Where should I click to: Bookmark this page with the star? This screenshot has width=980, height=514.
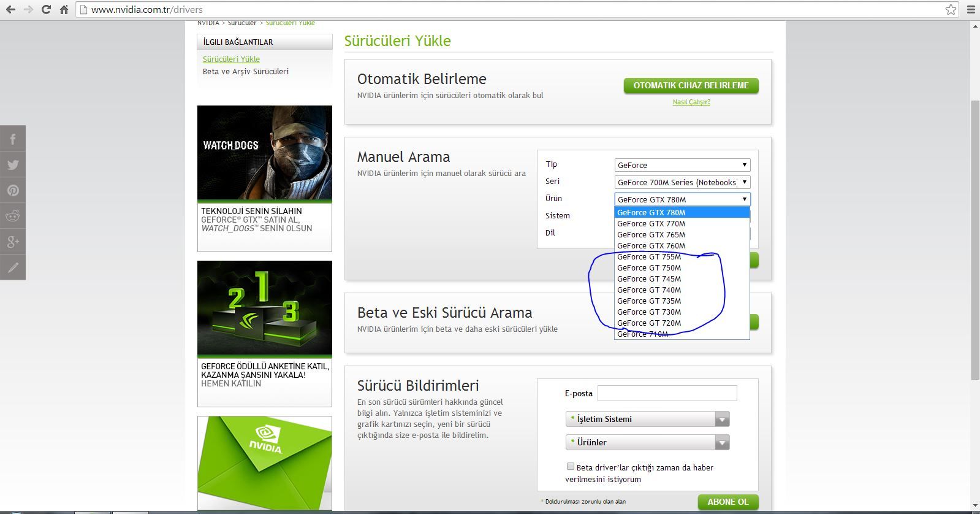click(x=951, y=9)
